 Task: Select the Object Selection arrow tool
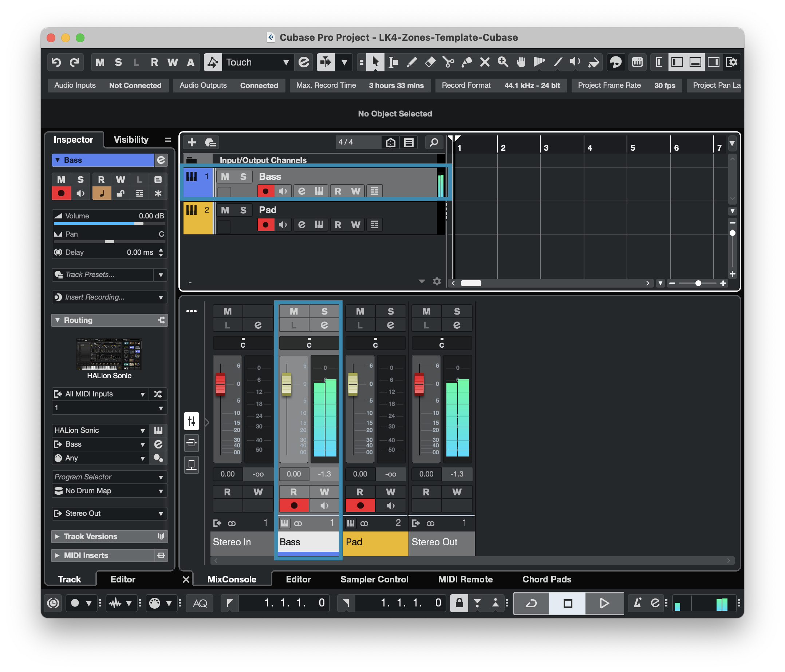click(375, 62)
